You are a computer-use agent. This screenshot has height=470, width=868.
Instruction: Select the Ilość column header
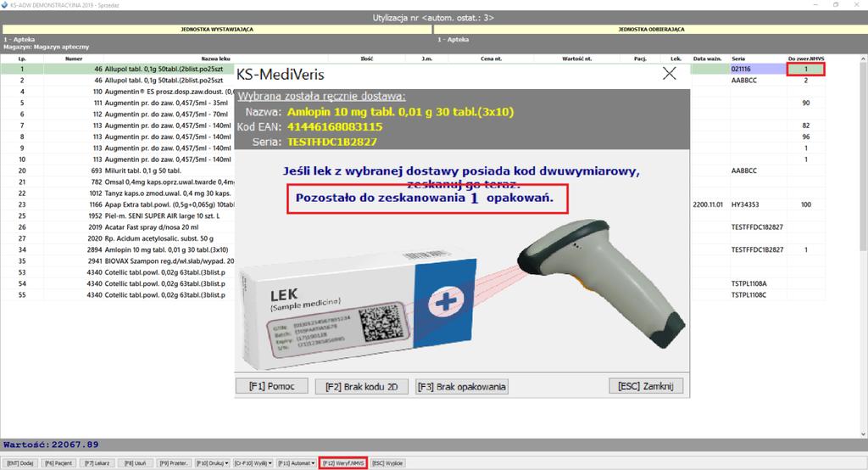(x=366, y=59)
